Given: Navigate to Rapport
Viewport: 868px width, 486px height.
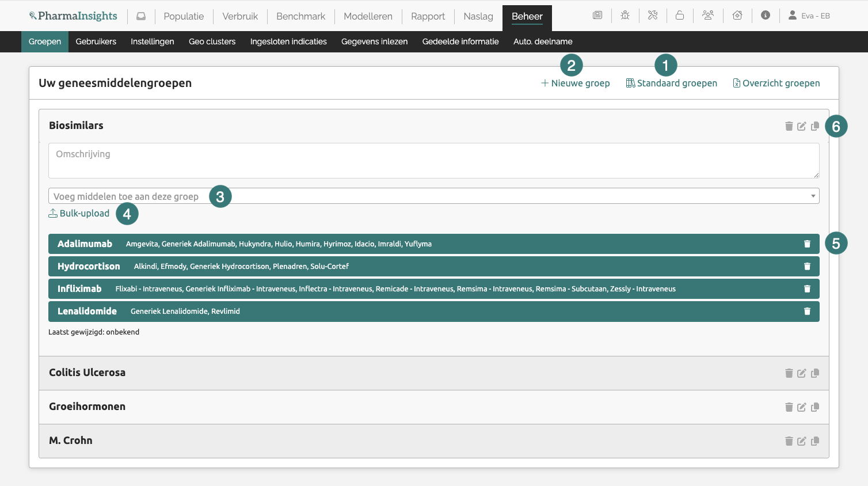Looking at the screenshot, I should click(428, 16).
